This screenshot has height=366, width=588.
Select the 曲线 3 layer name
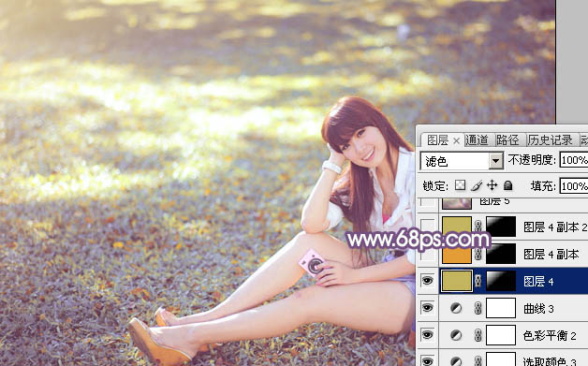tap(538, 308)
